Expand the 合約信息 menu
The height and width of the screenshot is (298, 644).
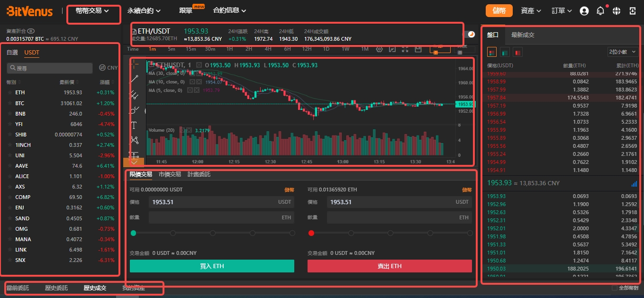pos(230,10)
